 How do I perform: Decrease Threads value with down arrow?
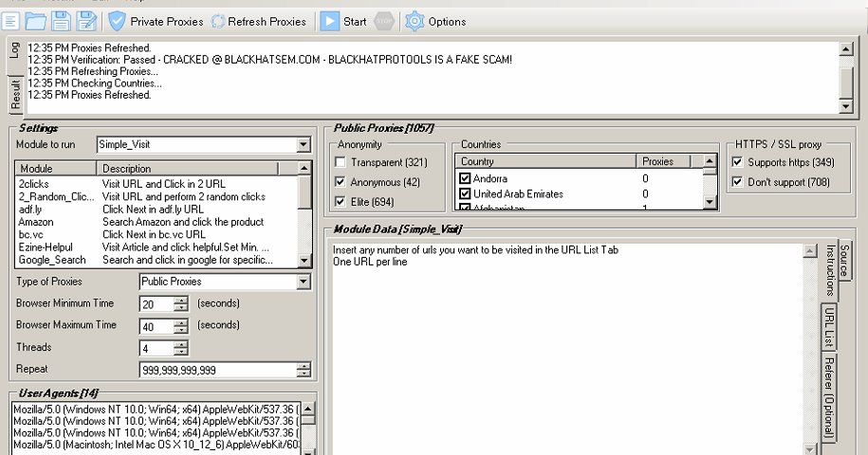coord(181,352)
